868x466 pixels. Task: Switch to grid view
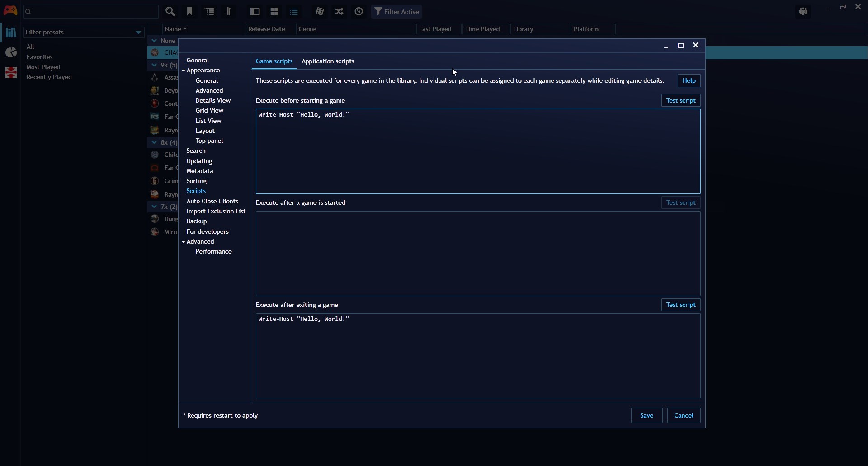coord(275,11)
